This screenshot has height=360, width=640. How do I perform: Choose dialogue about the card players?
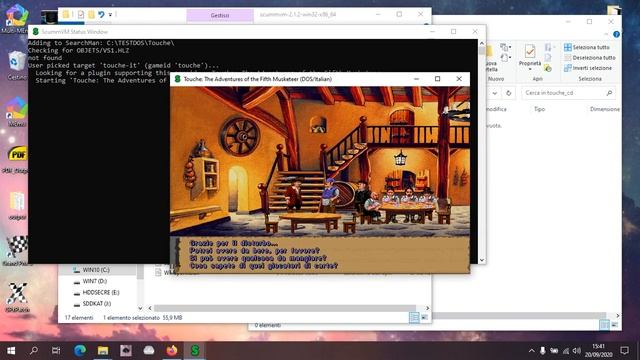coord(264,266)
